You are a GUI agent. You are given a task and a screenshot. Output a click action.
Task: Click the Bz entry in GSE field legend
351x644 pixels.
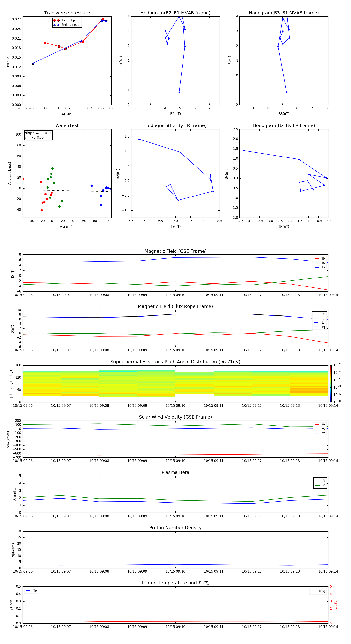[320, 268]
